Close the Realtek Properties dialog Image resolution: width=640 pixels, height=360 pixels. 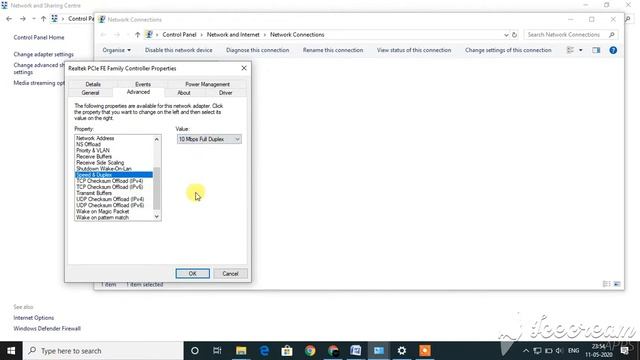244,68
